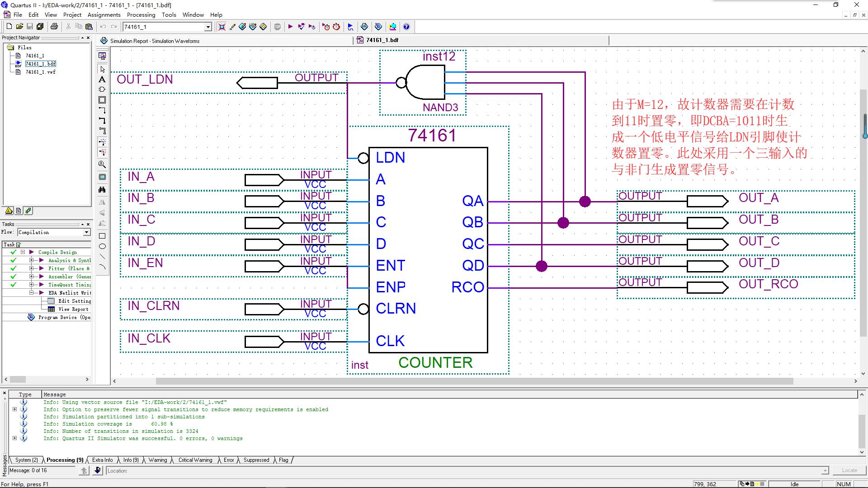The height and width of the screenshot is (488, 868).
Task: Open the Flow Compilation dropdown
Action: click(x=86, y=232)
